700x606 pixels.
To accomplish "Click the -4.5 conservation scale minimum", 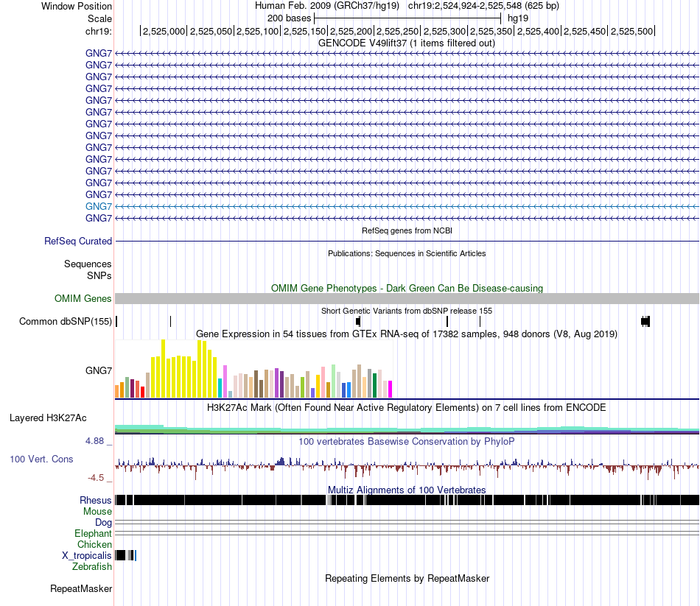I will tap(96, 478).
